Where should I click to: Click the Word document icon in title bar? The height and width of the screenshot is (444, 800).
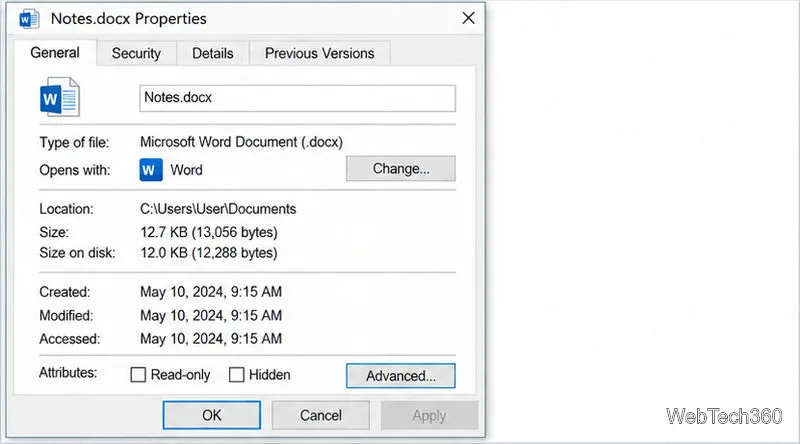29,19
